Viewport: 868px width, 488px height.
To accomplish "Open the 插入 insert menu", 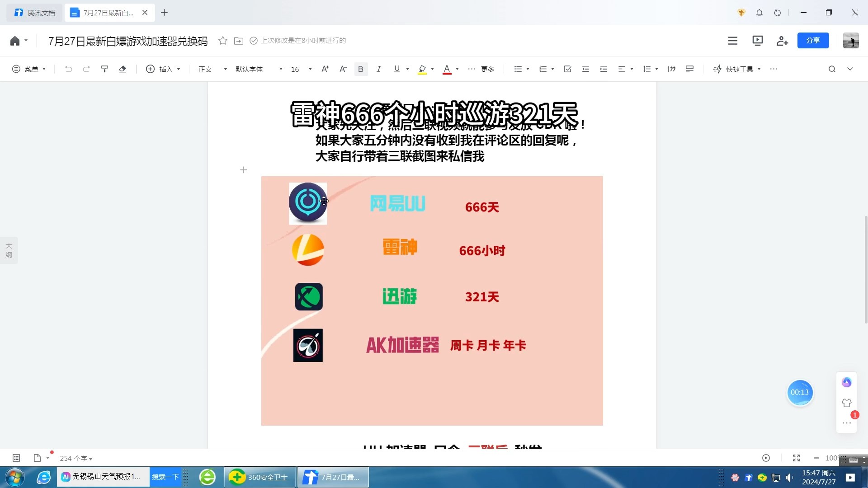I will pos(163,69).
